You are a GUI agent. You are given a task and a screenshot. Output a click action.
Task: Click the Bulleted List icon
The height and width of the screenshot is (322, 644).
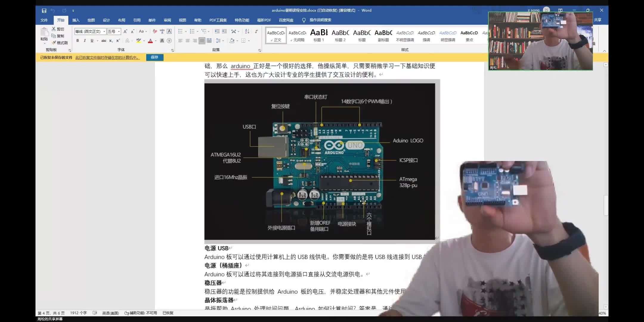(x=180, y=31)
